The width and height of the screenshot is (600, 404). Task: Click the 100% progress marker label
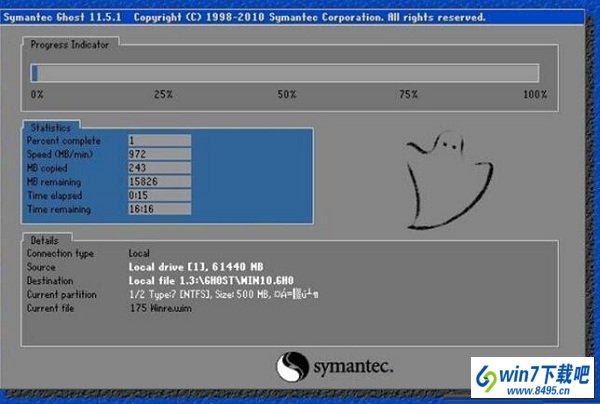(x=535, y=94)
